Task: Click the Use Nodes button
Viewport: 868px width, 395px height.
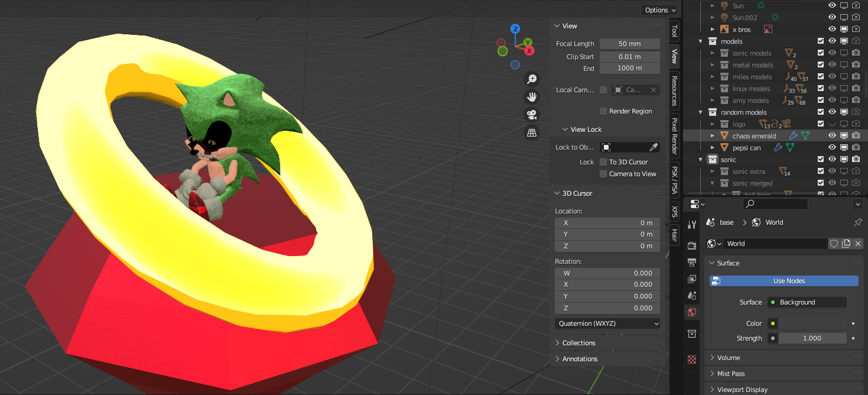Action: point(784,281)
